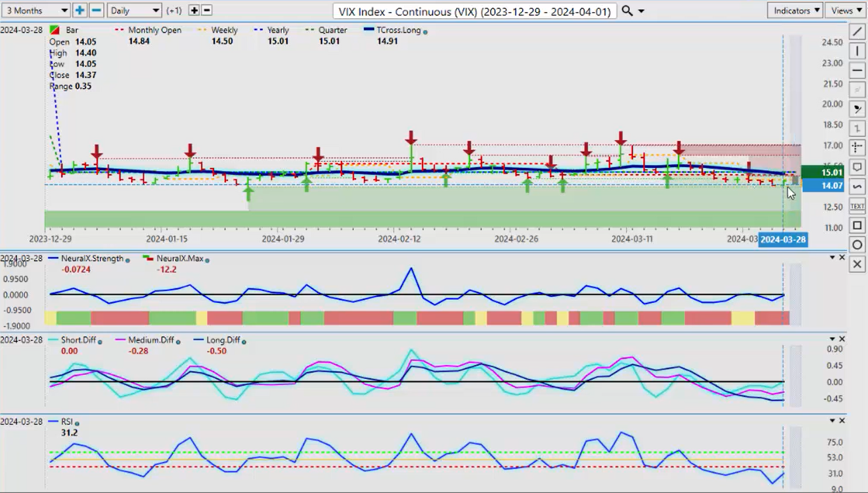Screen dimensions: 868x493
Task: Click the black minus forecast-decrement button
Action: point(206,10)
